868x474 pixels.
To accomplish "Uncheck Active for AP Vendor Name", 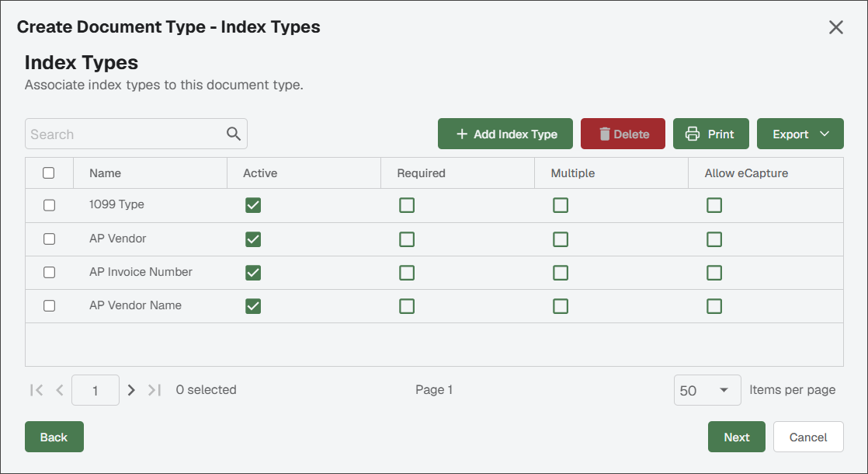I will coord(253,305).
